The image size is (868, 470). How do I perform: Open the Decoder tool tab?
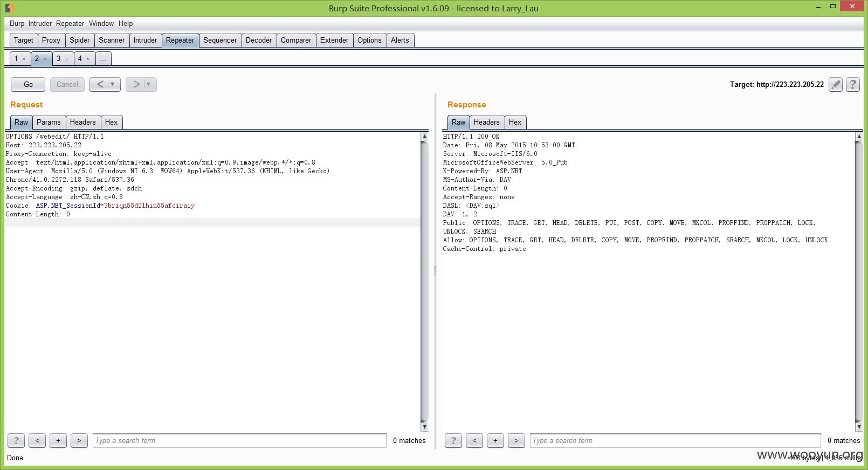click(x=259, y=40)
